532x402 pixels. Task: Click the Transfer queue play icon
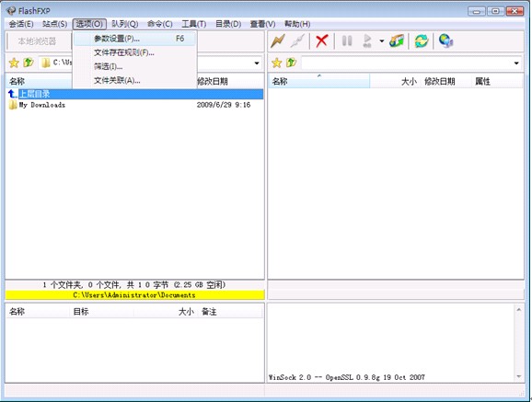pyautogui.click(x=367, y=41)
